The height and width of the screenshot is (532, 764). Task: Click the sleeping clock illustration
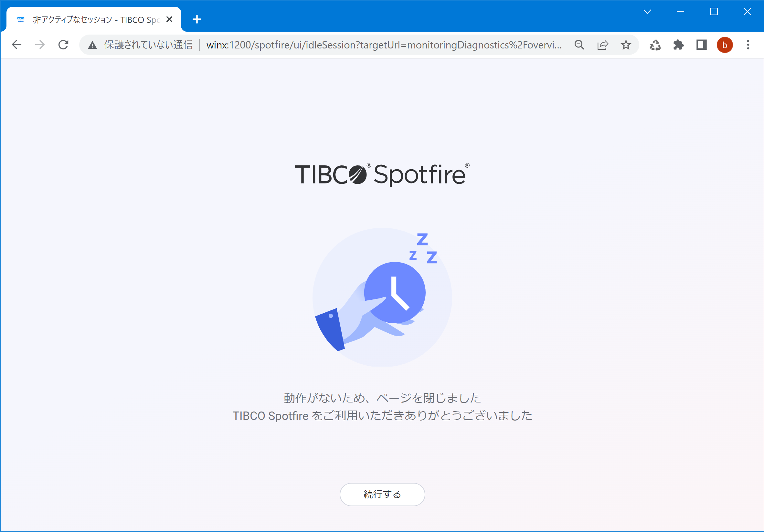(382, 297)
